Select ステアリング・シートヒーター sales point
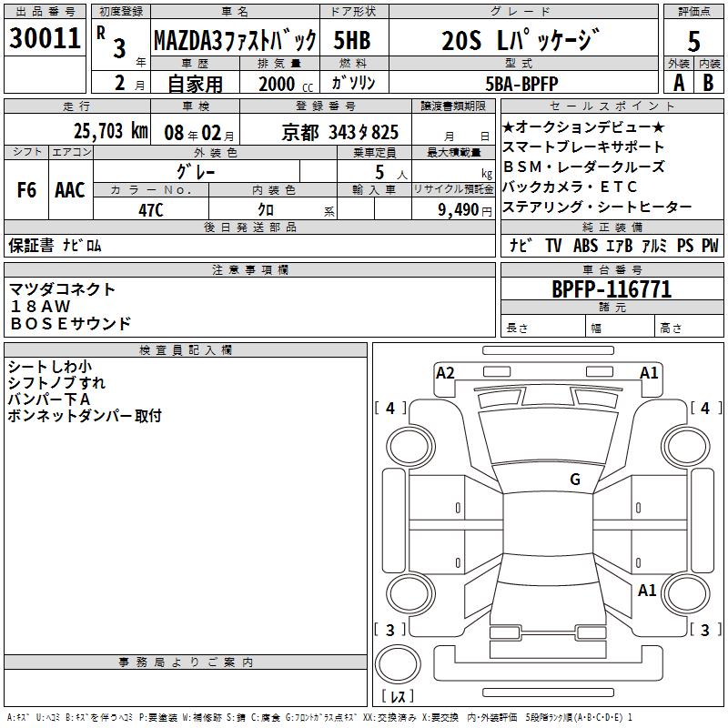 [x=597, y=207]
